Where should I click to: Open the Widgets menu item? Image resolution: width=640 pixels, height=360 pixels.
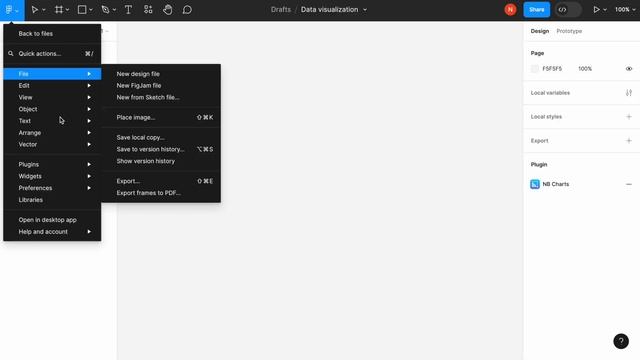[x=52, y=176]
